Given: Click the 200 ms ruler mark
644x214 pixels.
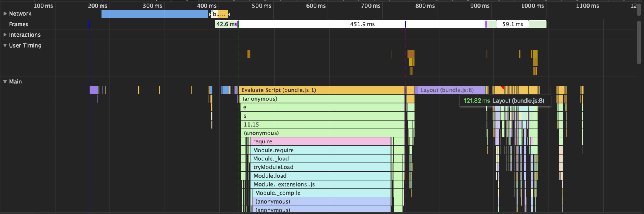Looking at the screenshot, I should pos(98,6).
